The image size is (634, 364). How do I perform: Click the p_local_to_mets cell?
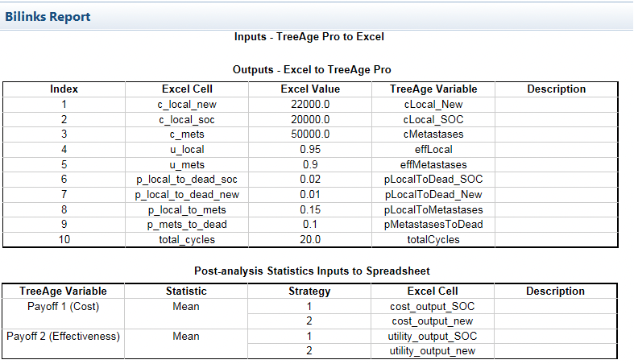click(x=187, y=209)
